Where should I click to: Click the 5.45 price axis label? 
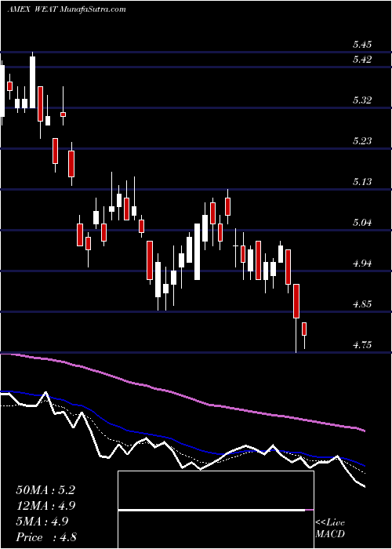[362, 45]
